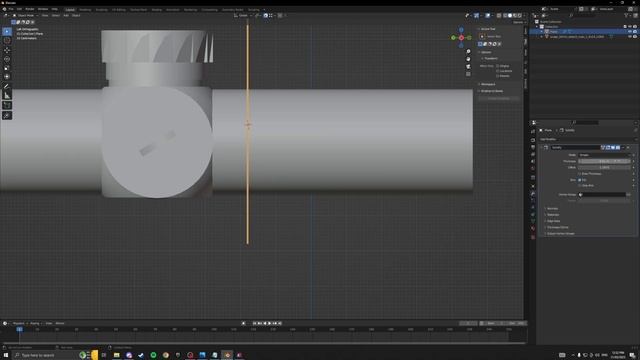
Task: Open the Texture properties tab
Action: pos(533,237)
